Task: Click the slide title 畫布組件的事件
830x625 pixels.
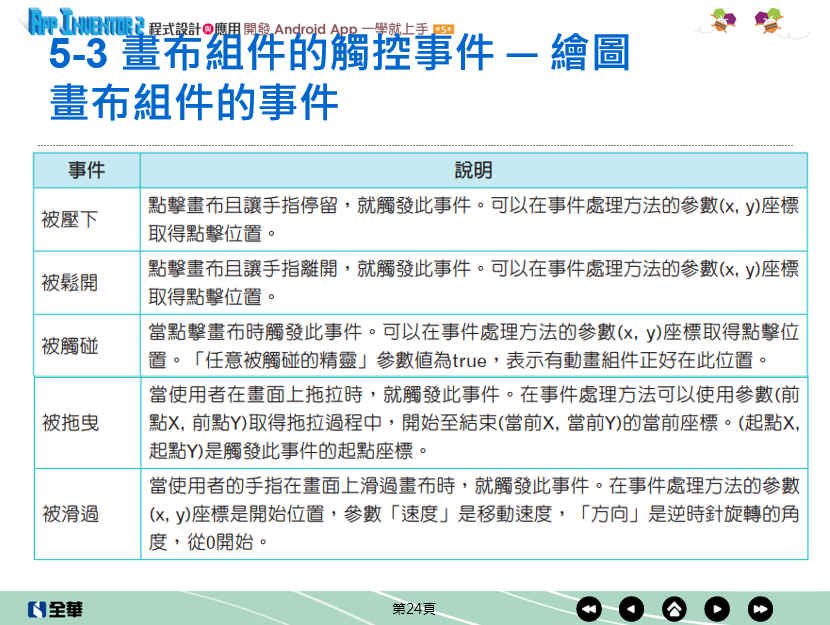Action: pos(194,103)
